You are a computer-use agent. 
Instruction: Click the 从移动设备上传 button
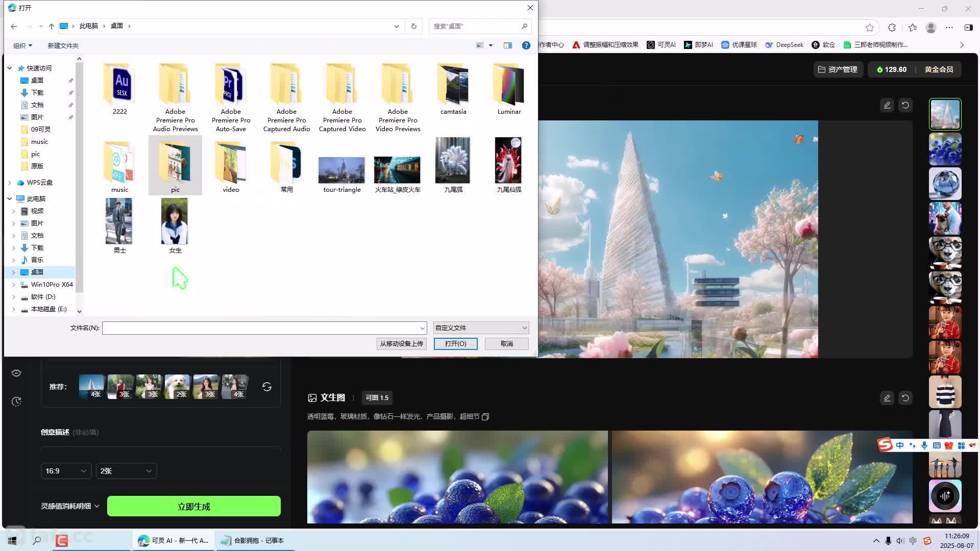pos(401,343)
